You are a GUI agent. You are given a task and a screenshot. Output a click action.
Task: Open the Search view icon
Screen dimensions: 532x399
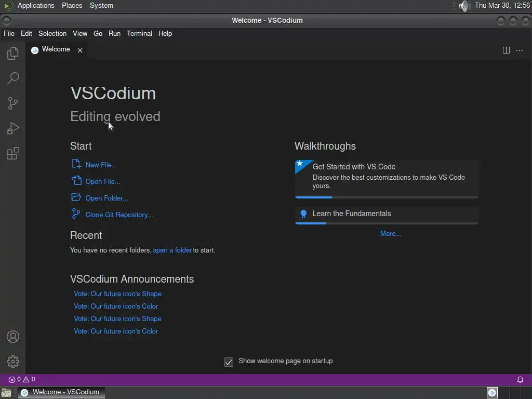tap(13, 78)
